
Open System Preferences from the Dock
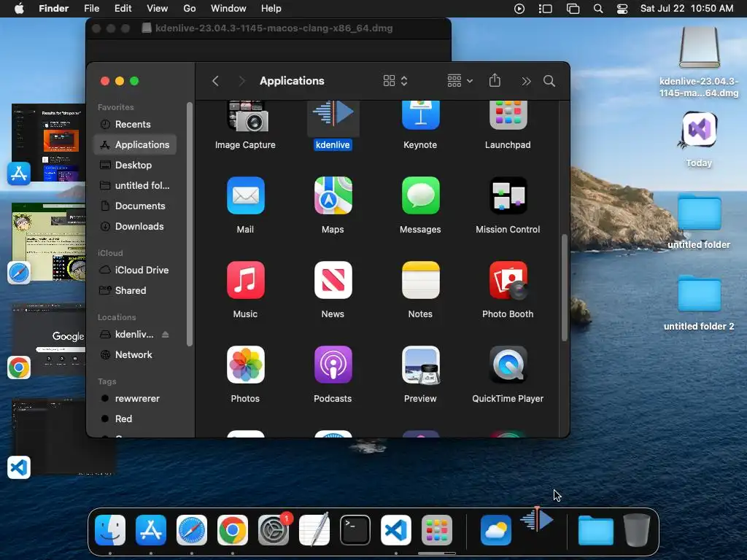[274, 530]
